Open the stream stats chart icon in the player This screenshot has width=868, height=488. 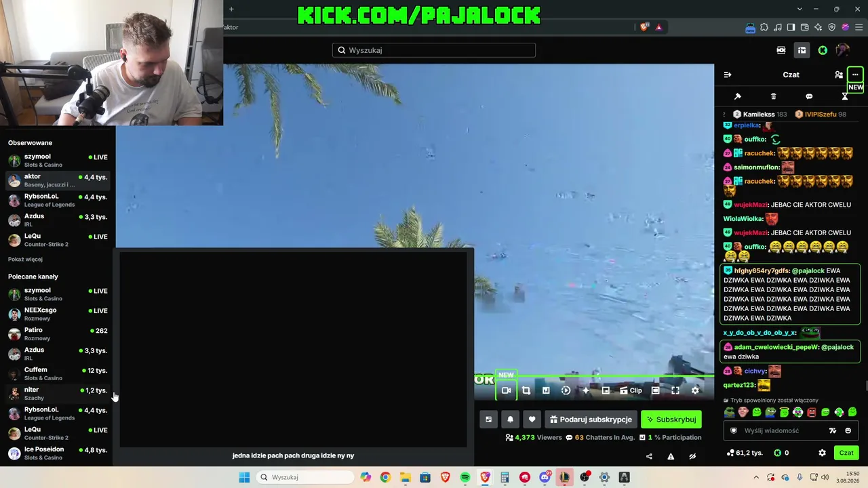(x=546, y=390)
